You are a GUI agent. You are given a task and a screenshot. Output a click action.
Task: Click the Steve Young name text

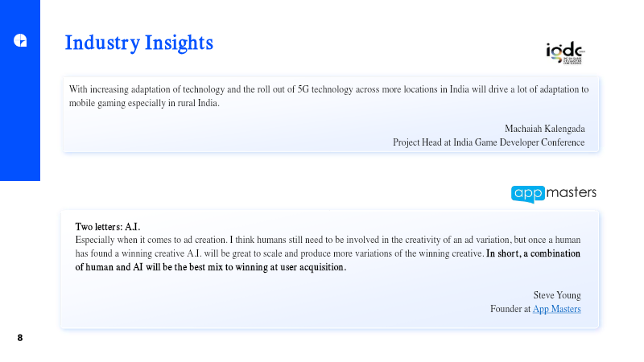pos(557,295)
